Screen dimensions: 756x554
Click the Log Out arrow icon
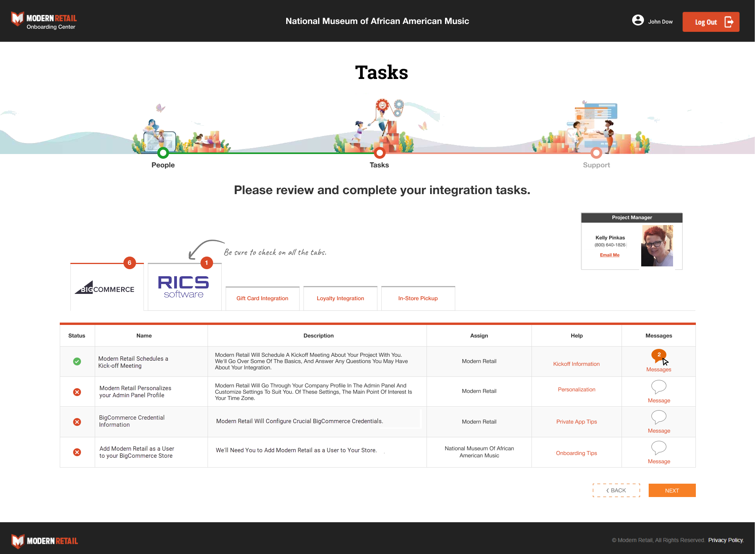coord(729,22)
